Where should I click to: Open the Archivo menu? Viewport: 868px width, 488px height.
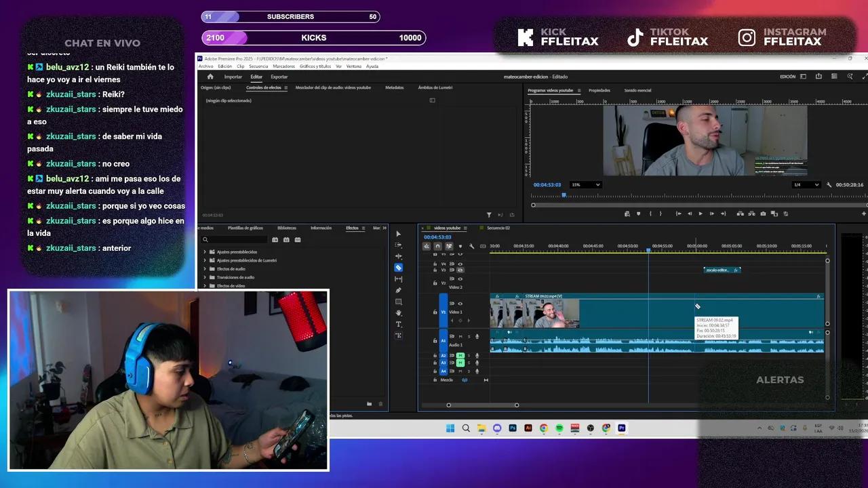point(205,66)
